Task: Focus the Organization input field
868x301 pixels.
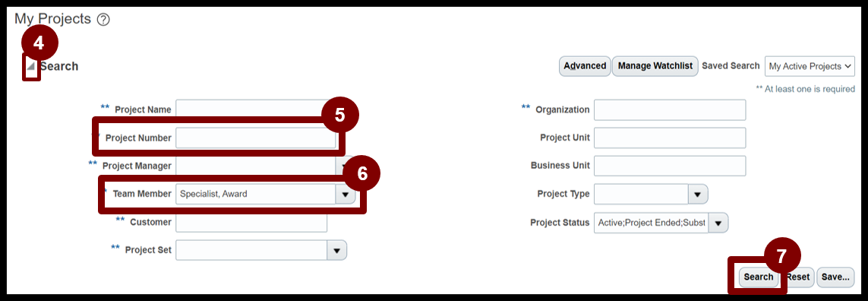Action: [x=670, y=109]
